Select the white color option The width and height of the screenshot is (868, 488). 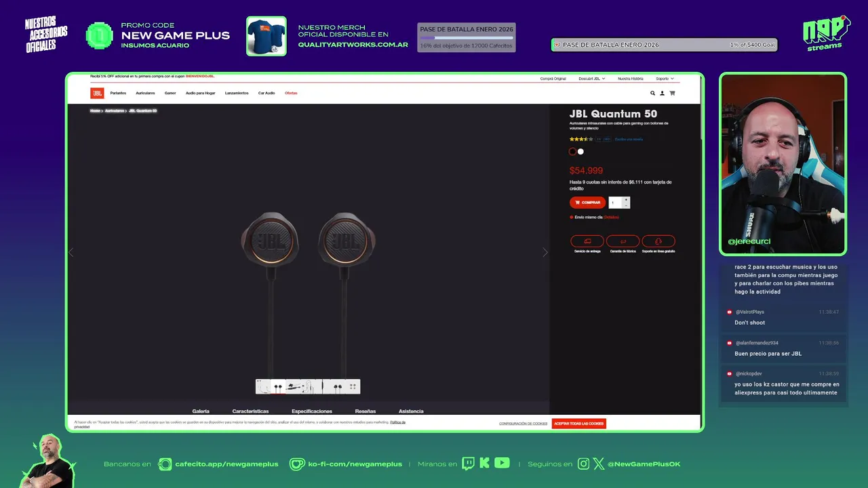click(580, 152)
